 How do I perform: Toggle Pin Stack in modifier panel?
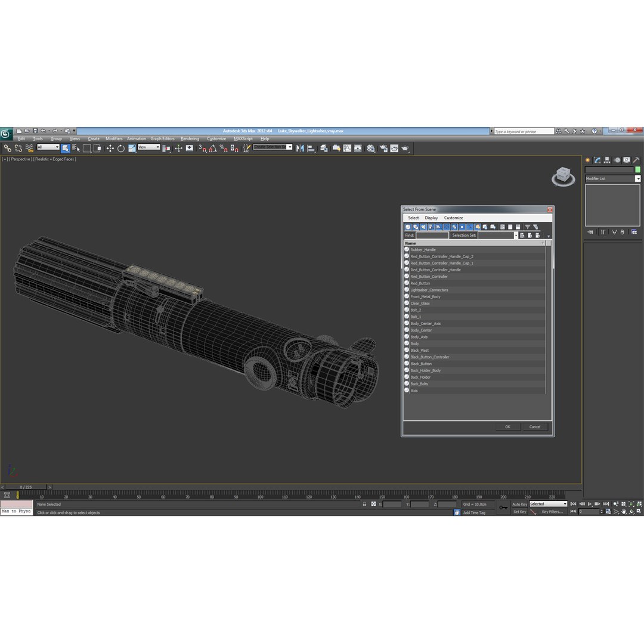pos(590,232)
